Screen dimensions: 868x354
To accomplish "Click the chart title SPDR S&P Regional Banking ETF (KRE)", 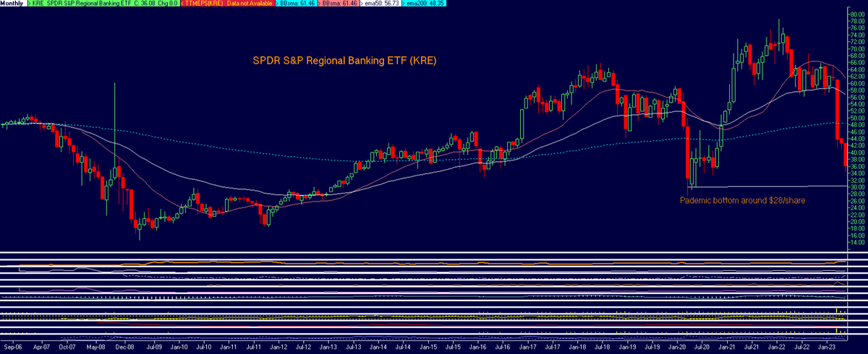I will point(344,61).
